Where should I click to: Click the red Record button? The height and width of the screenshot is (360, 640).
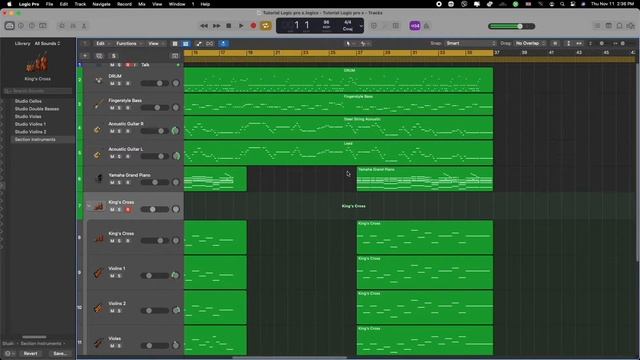[253, 26]
